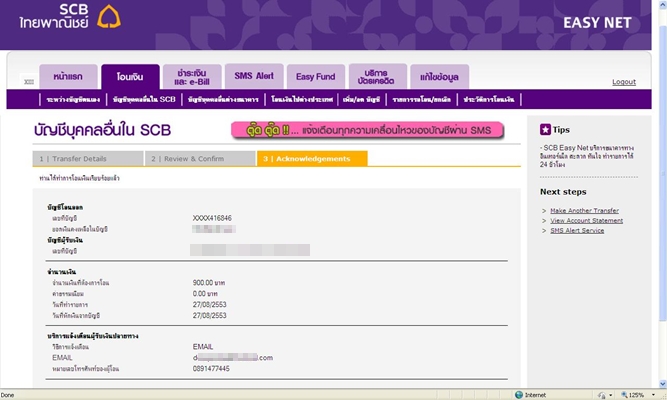
Task: Open the Easy Fund tab
Action: point(316,77)
